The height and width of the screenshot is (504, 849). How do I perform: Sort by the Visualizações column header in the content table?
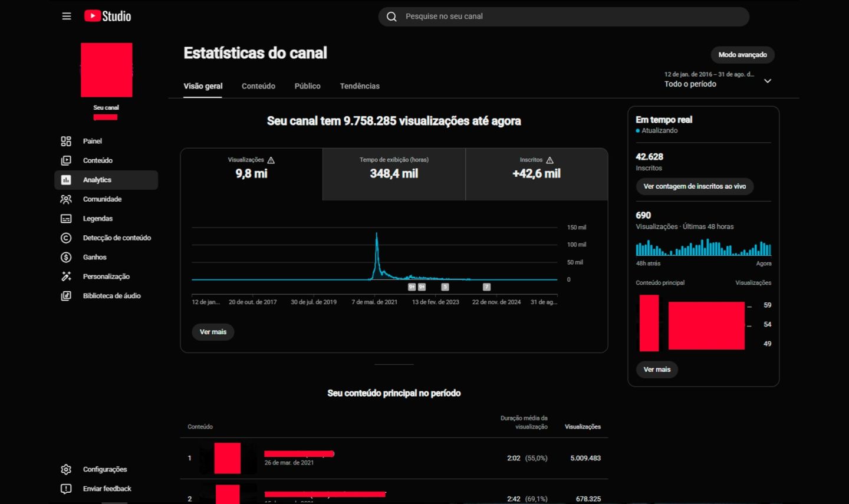(x=583, y=427)
